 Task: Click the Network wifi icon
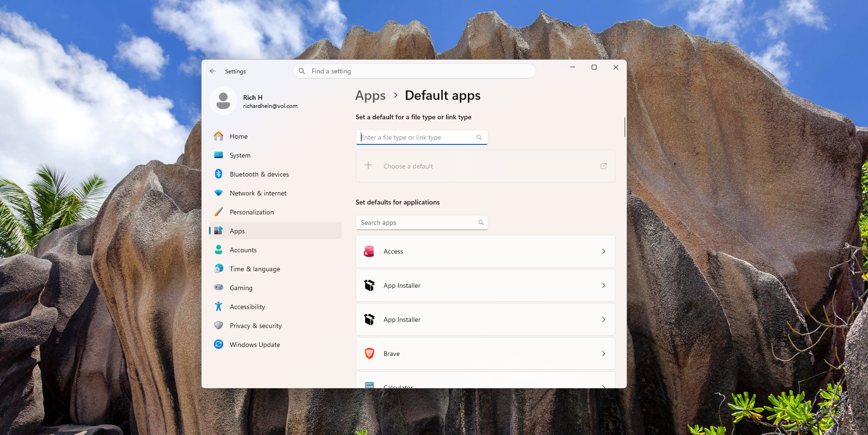(219, 193)
